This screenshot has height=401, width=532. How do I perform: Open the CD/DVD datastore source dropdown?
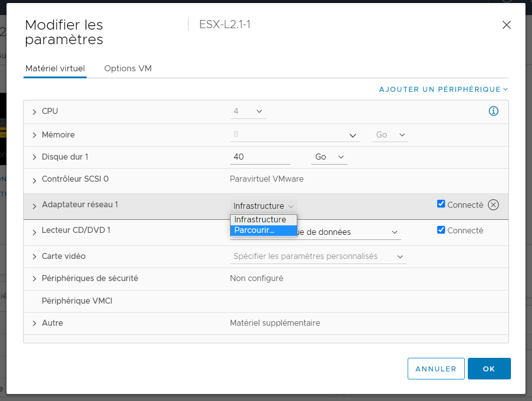pyautogui.click(x=349, y=232)
